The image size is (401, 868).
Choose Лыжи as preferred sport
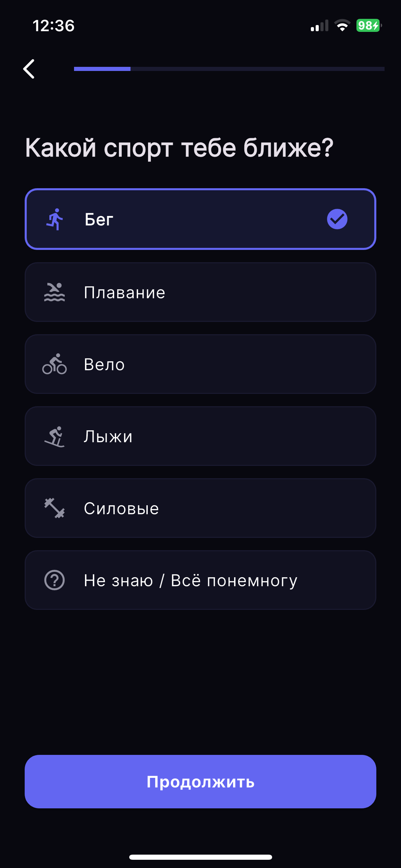200,436
